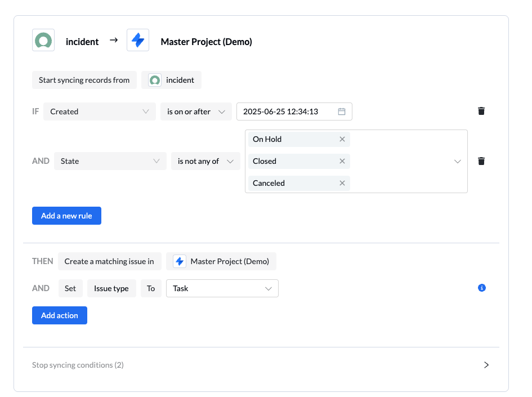Image resolution: width=532 pixels, height=397 pixels.
Task: Remove the On Hold state chip
Action: (x=342, y=139)
